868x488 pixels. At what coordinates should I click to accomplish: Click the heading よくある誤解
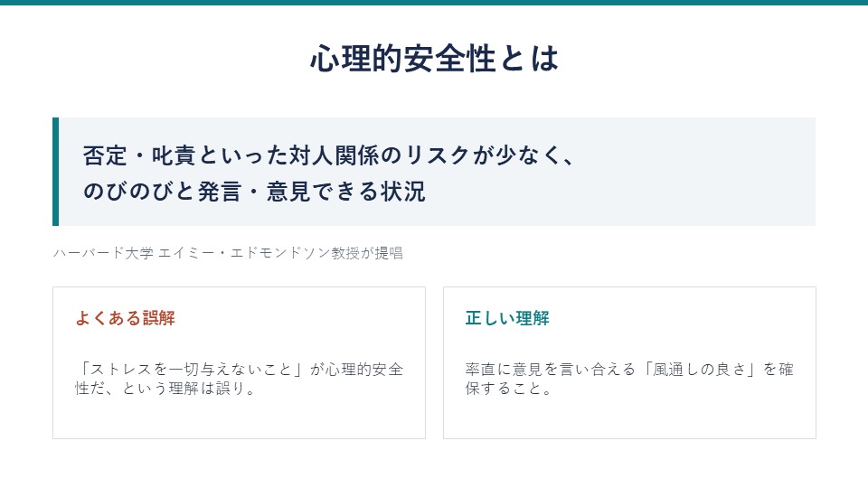pos(125,318)
